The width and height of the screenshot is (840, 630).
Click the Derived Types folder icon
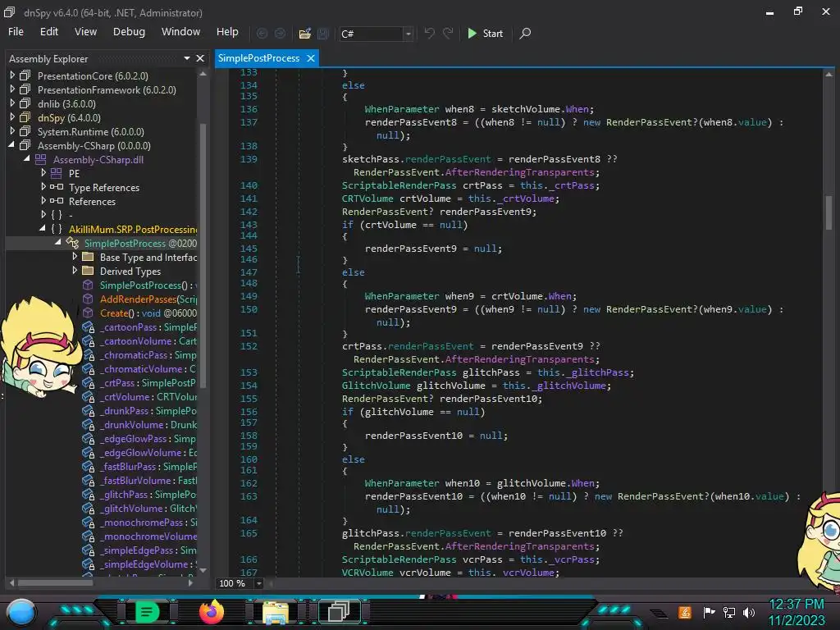(x=88, y=271)
